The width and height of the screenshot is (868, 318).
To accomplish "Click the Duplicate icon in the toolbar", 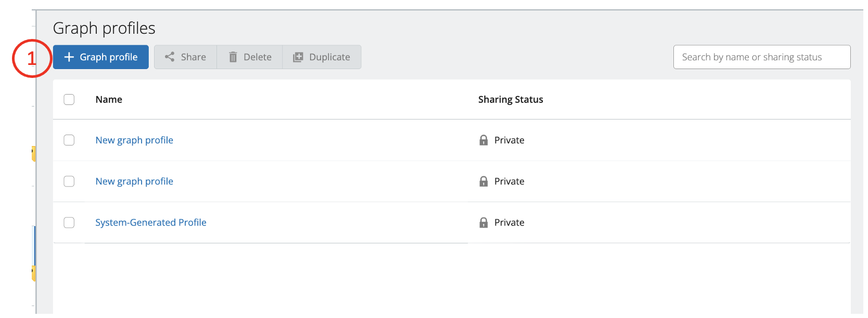I will pos(298,57).
